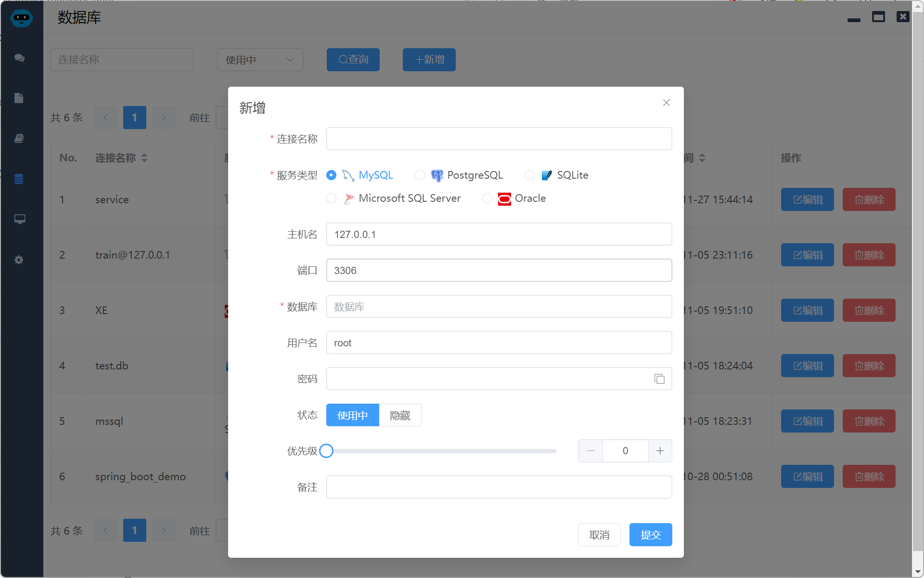Delete the XE row
This screenshot has height=578, width=924.
pyautogui.click(x=869, y=310)
